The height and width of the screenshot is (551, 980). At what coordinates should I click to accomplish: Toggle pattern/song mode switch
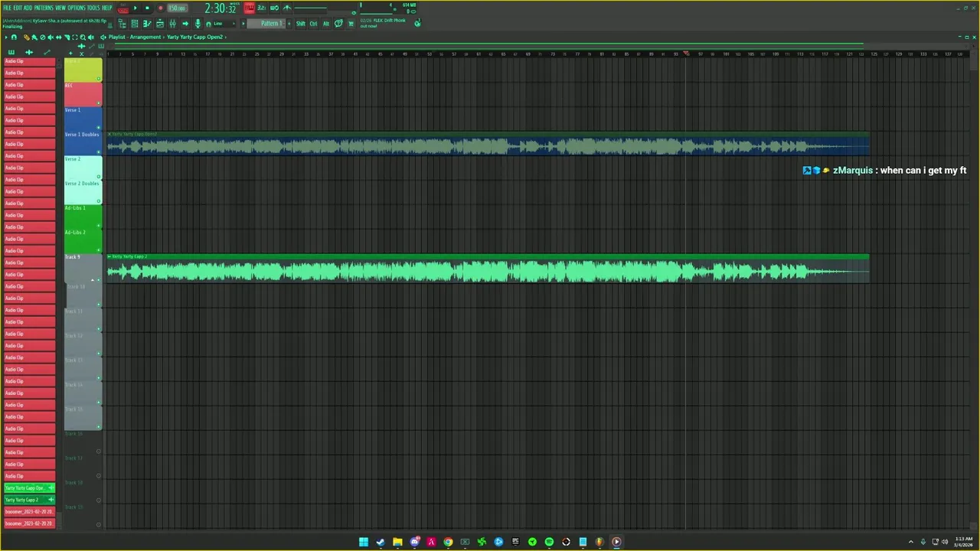123,8
